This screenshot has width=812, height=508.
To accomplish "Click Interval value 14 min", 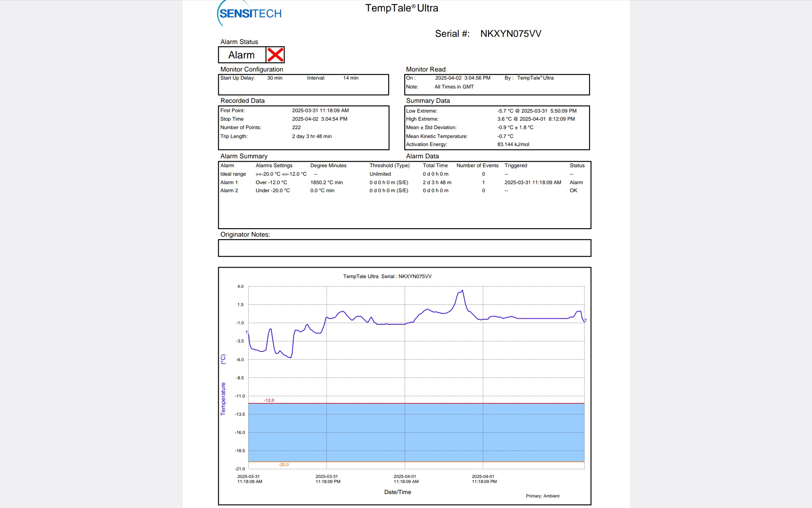I will tap(351, 78).
